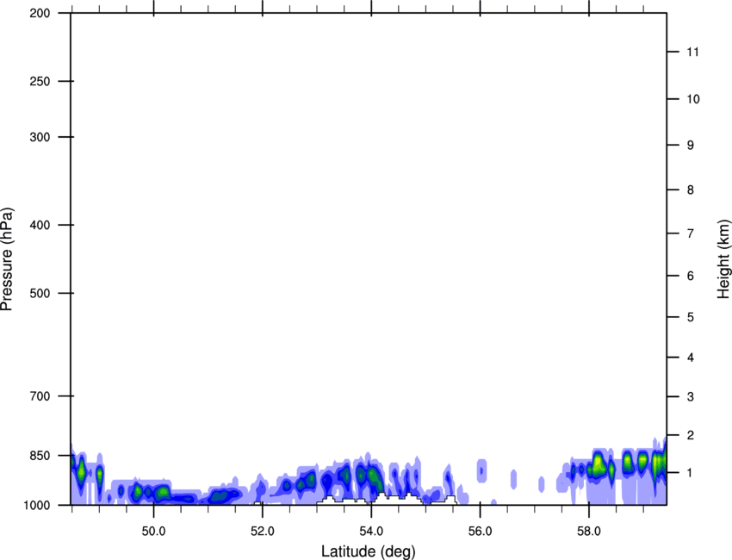Screen dimensions: 732x560
Task: Click height tick label 5
Action: click(x=691, y=317)
